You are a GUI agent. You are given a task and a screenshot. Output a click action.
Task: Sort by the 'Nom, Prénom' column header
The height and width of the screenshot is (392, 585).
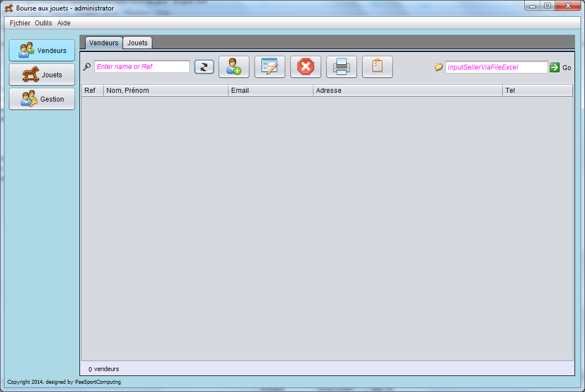pos(166,90)
